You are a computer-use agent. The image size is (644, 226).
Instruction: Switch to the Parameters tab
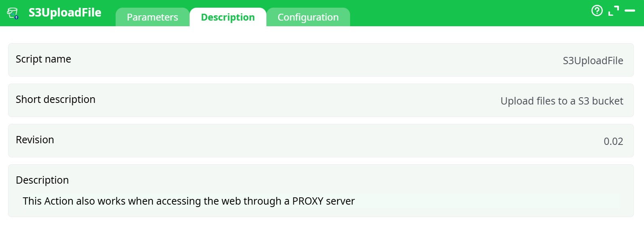point(152,17)
